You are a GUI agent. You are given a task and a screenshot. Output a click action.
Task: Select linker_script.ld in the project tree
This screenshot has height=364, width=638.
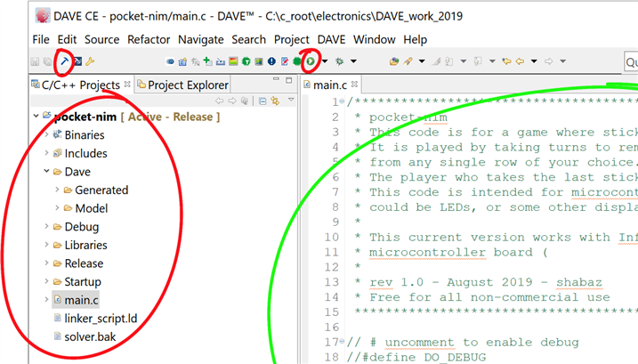(x=101, y=319)
